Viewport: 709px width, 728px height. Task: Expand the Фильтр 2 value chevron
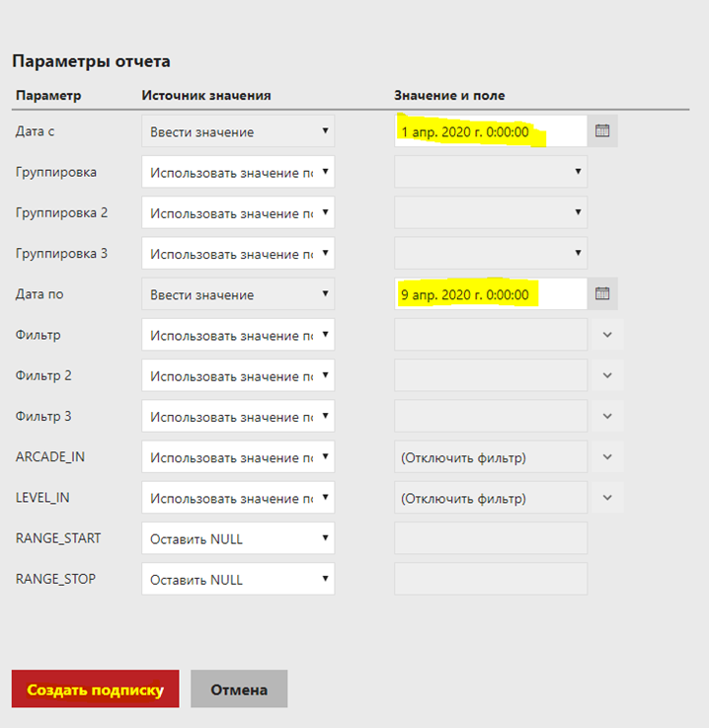coord(607,375)
